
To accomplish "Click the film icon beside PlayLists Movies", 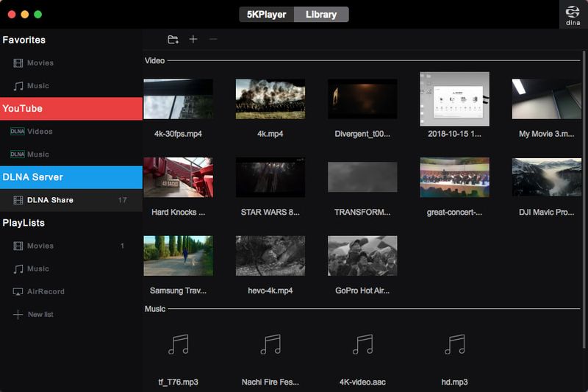I will 18,246.
